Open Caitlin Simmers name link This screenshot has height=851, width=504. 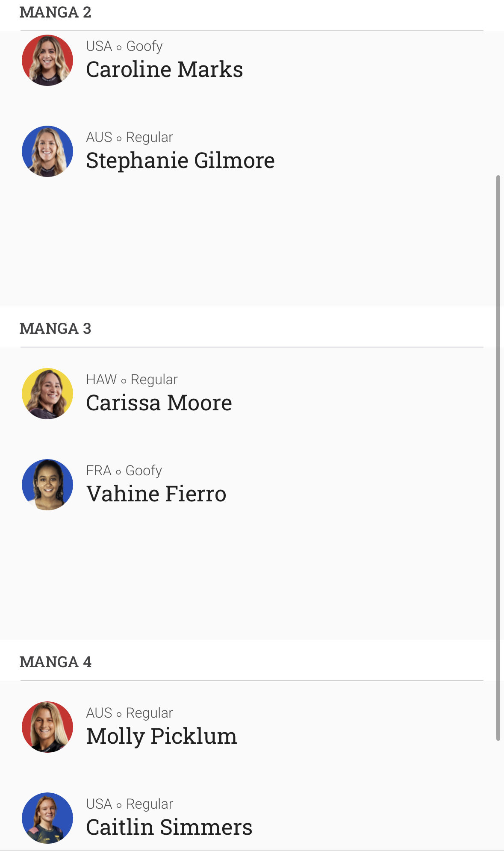coord(169,827)
